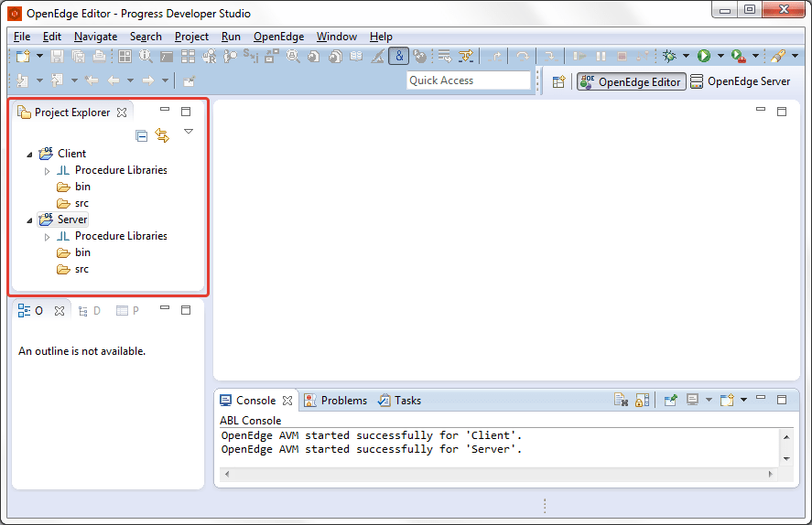
Task: Close the Project Explorer tab
Action: click(122, 112)
